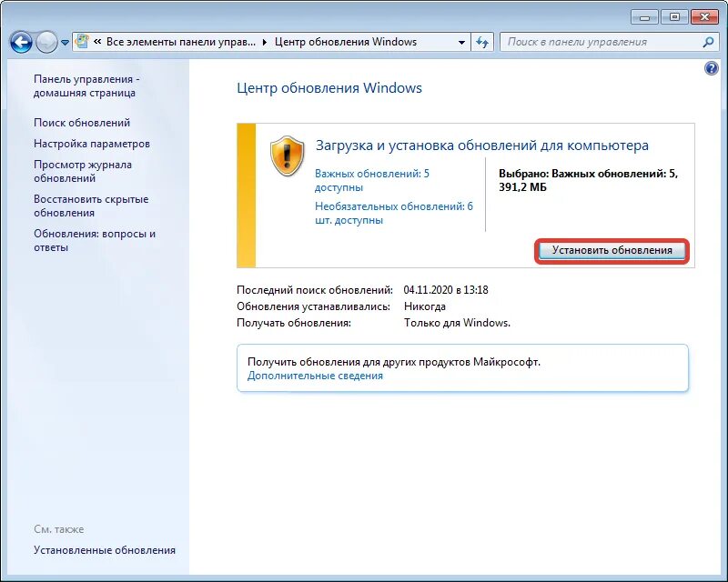Start Поиск обновлений

82,123
